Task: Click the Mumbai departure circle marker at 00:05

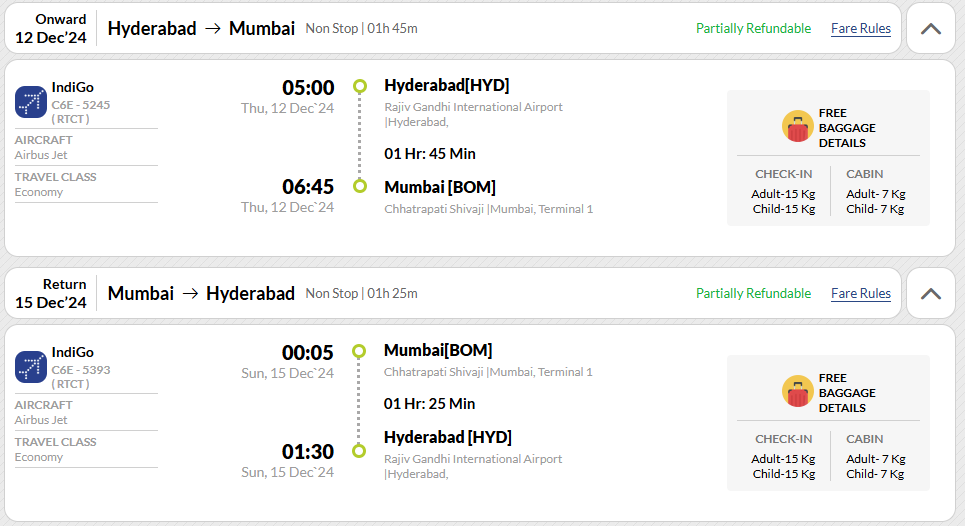Action: pos(359,351)
